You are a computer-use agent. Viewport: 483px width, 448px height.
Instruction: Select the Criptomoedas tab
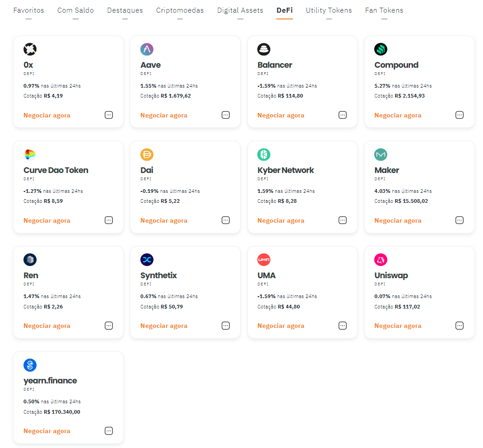tap(180, 10)
